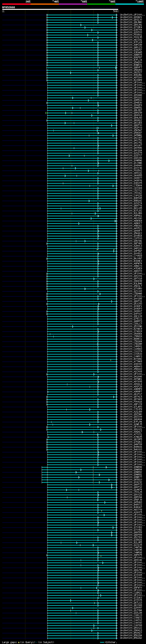The image size is (146, 644).
Task: View the UniRef100_Q6KFR9 alignment label
Action: click(131, 533)
